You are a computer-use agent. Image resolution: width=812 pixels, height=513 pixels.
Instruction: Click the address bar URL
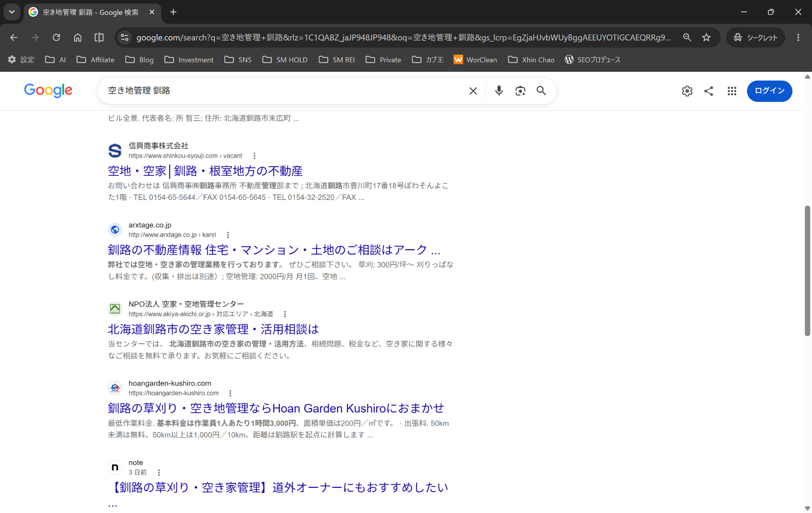click(404, 37)
